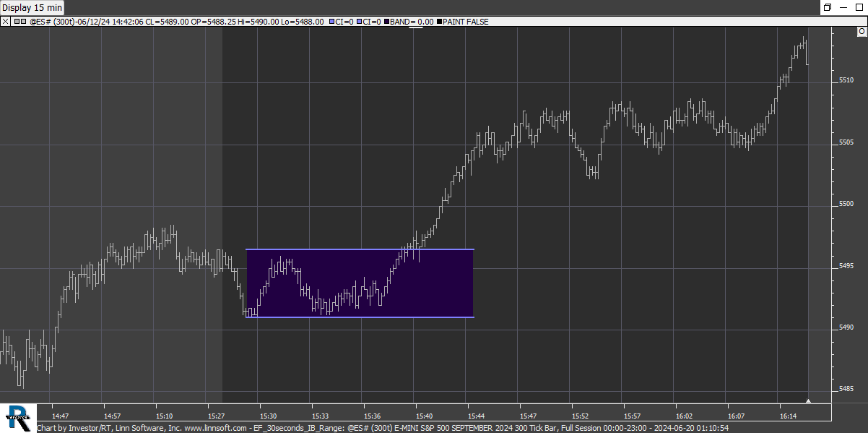Screen dimensions: 868x433
Task: Click the X box on the legend bar
Action: point(5,22)
